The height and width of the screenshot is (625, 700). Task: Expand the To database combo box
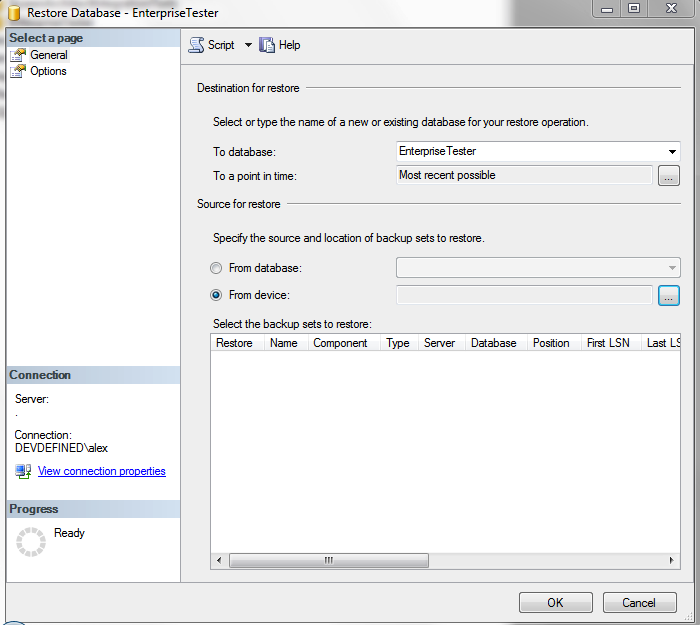[672, 152]
